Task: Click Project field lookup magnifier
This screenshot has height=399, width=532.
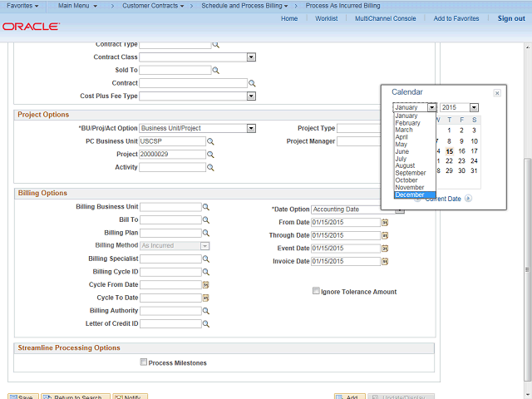Action: click(x=210, y=155)
